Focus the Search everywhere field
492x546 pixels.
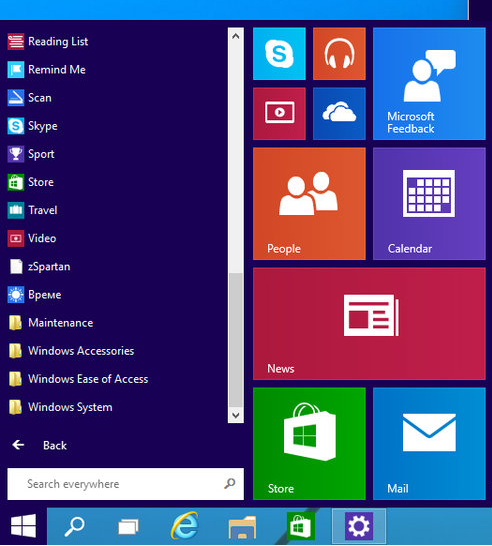(x=125, y=484)
